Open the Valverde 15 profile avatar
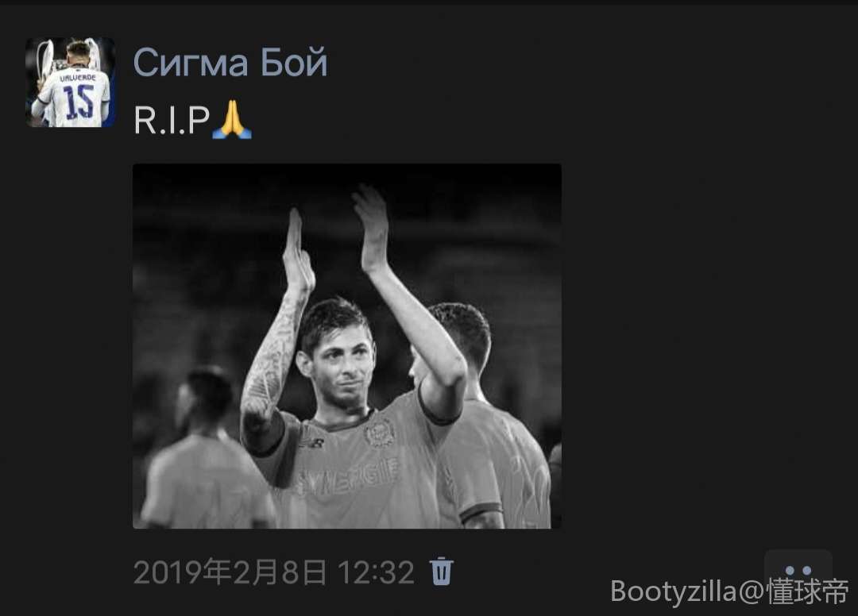 tap(70, 83)
